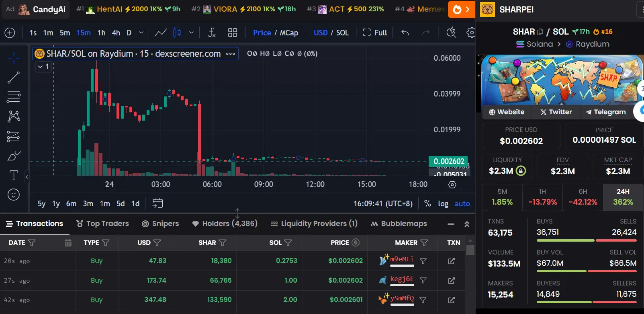
Task: Open the SHARPEI Telegram link
Action: [606, 112]
